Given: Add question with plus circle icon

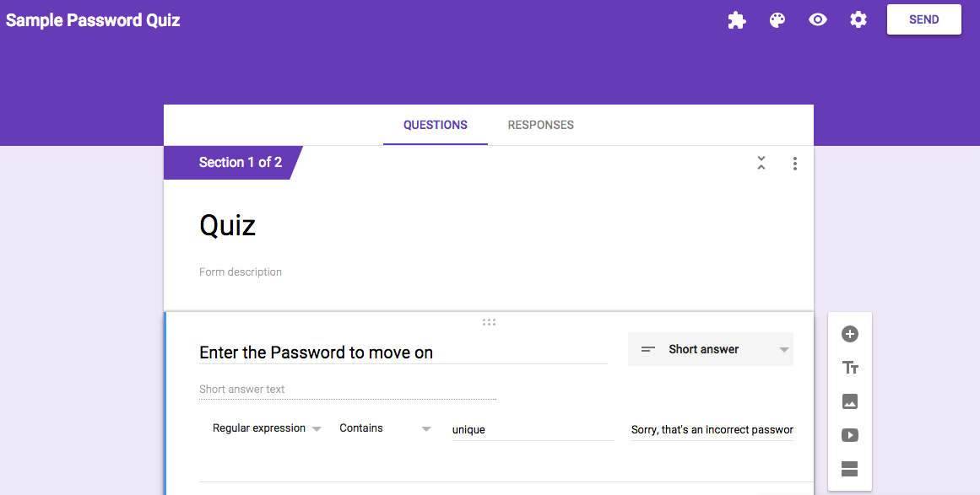Looking at the screenshot, I should [849, 334].
